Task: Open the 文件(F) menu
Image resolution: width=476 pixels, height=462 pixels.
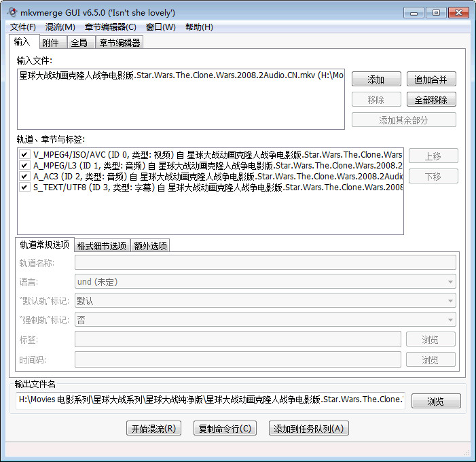Action: click(x=23, y=27)
